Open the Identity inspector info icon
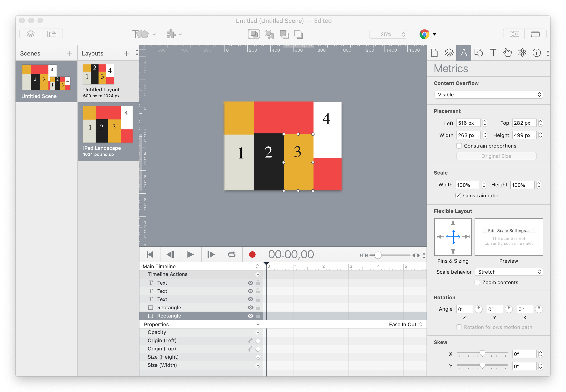 pyautogui.click(x=537, y=53)
